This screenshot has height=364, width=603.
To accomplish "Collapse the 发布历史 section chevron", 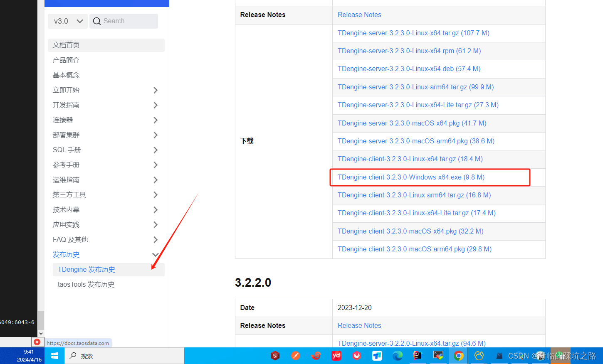I will click(156, 255).
